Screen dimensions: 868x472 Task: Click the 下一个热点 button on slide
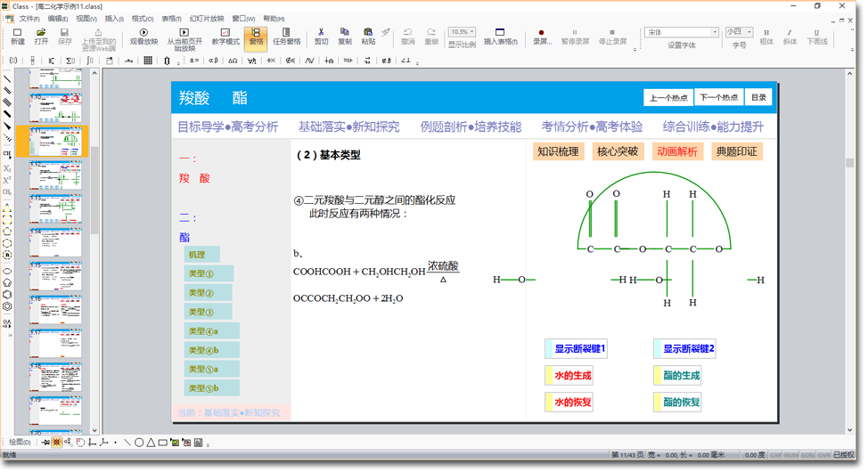718,98
